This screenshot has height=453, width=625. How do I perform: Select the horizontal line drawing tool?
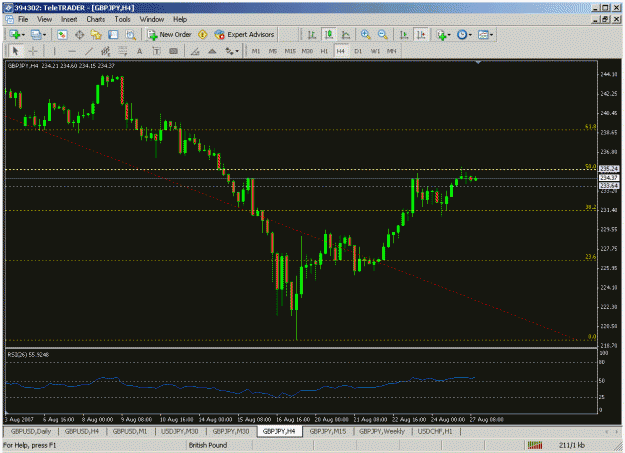(x=72, y=51)
